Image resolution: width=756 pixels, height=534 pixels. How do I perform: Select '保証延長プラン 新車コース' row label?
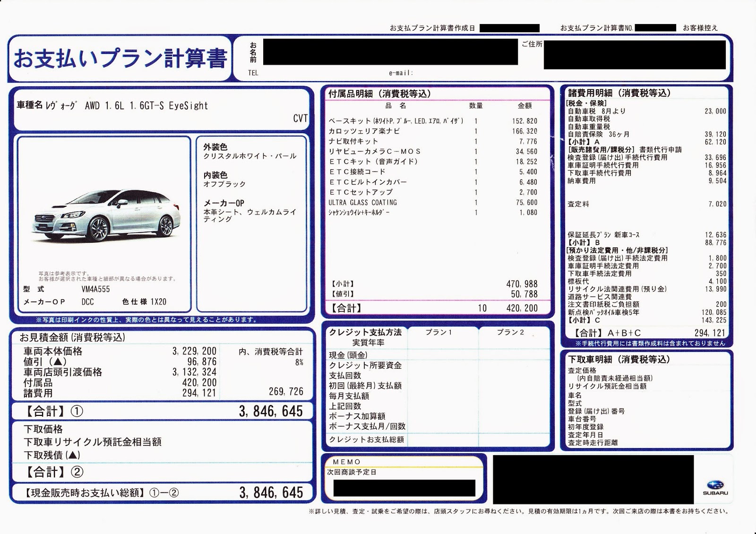tap(604, 235)
